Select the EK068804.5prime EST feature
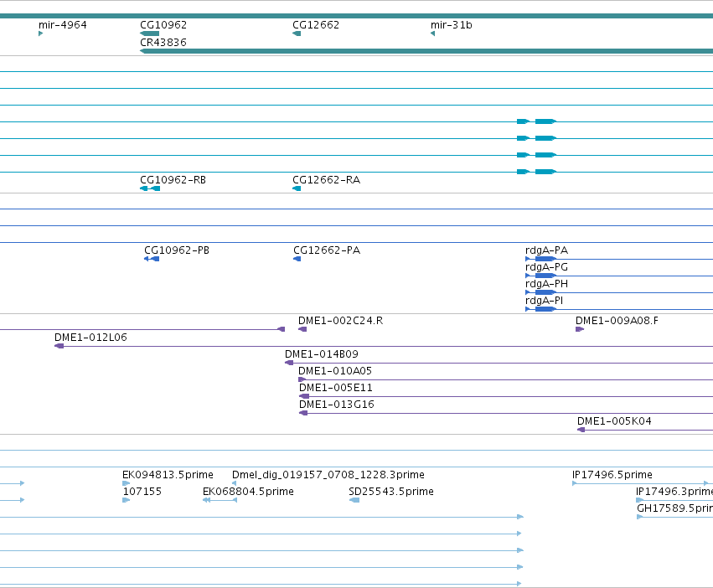This screenshot has height=588, width=713. [x=220, y=500]
